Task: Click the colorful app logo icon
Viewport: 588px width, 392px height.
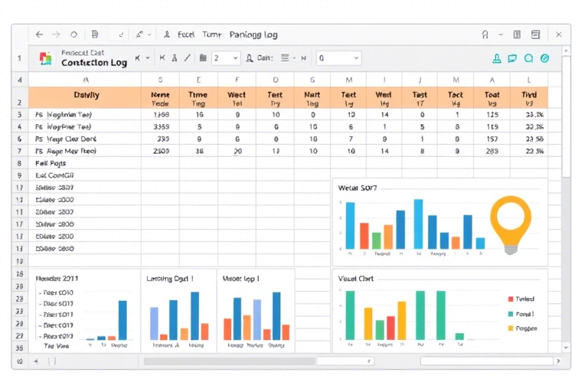Action: [x=46, y=58]
